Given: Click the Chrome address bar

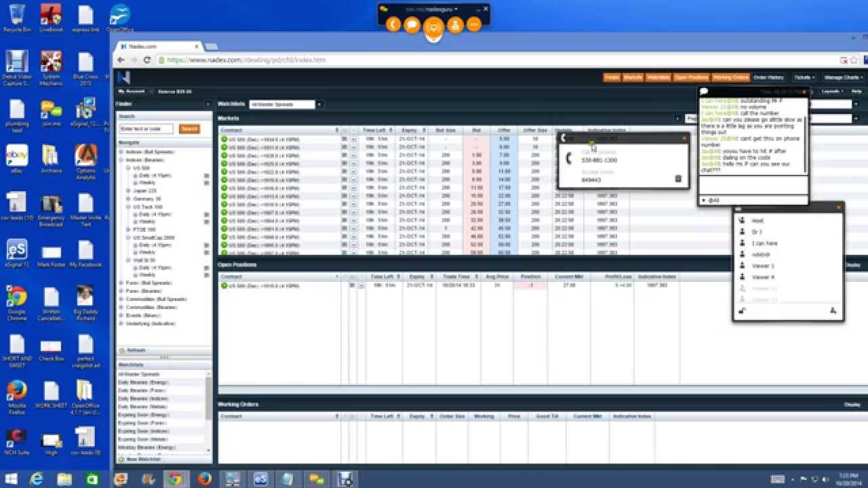Looking at the screenshot, I should [498, 60].
